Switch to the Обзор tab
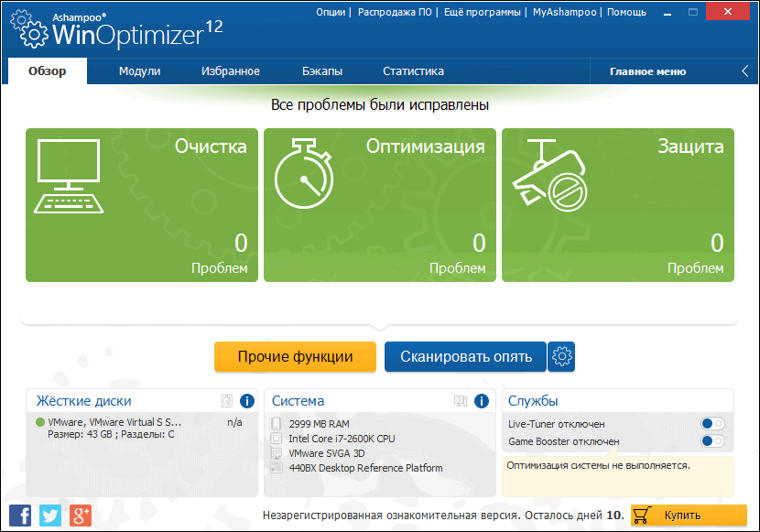This screenshot has width=760, height=532. [x=47, y=71]
